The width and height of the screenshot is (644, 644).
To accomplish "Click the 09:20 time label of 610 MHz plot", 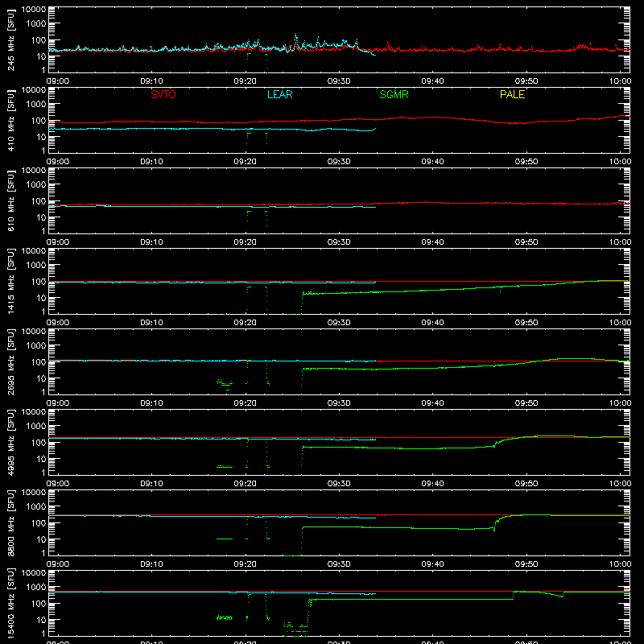I will click(246, 242).
